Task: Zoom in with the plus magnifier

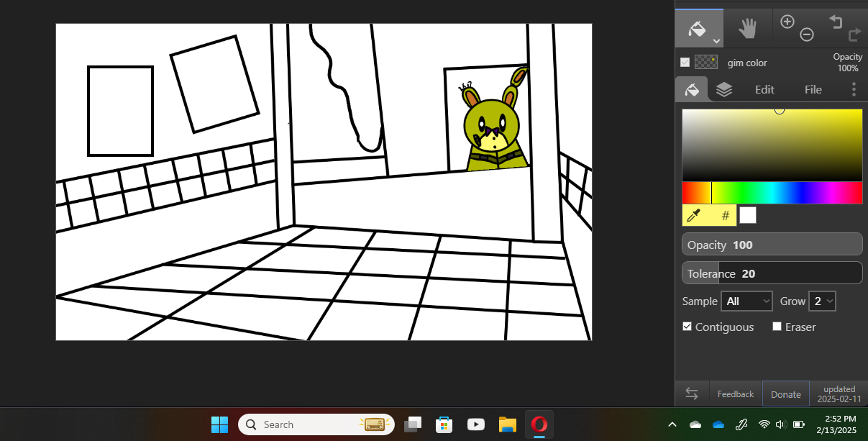Action: 787,22
